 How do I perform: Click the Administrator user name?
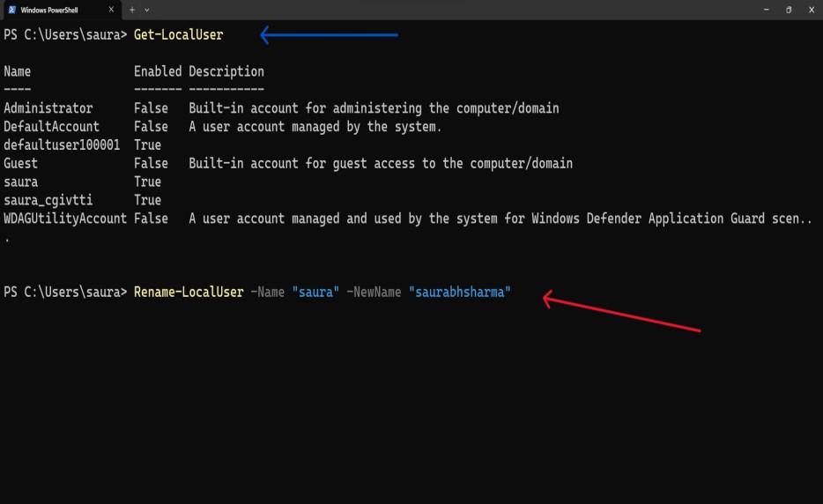point(48,108)
